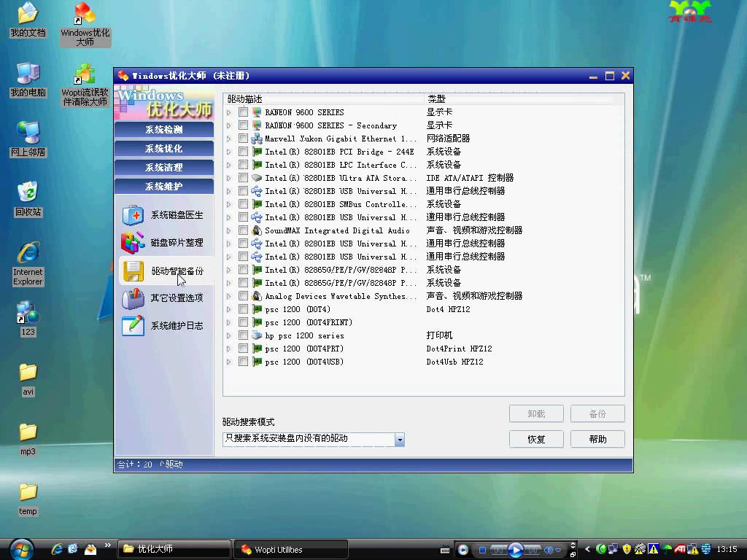The image size is (747, 560).
Task: Expand the psc 1200 (DOT4USB) driver row
Action: point(229,362)
